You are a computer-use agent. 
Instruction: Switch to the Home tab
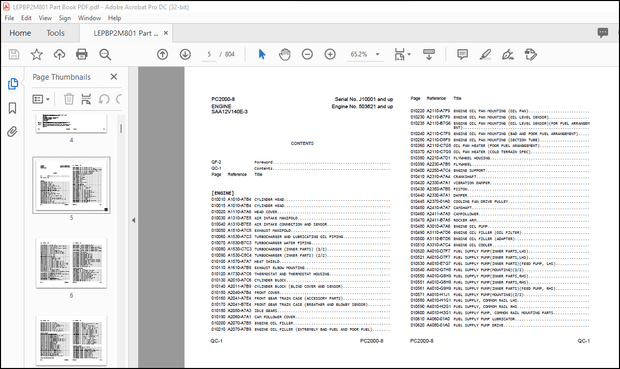coord(20,33)
